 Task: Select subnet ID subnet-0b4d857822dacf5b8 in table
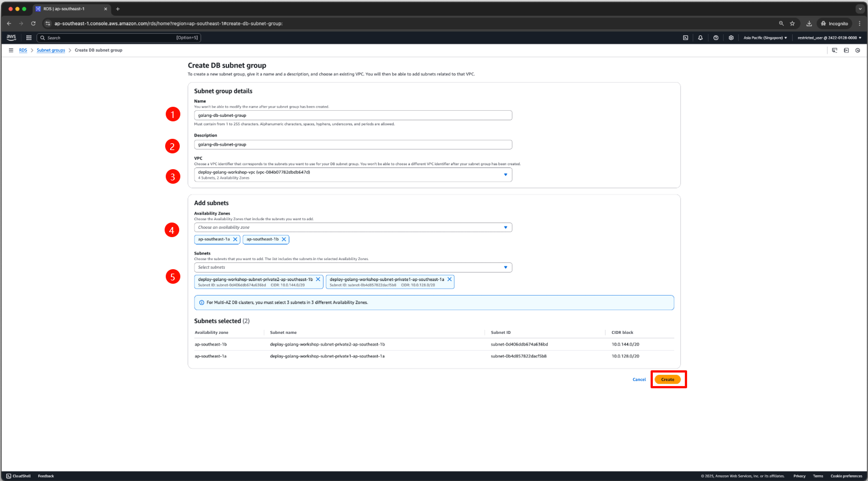(x=519, y=356)
